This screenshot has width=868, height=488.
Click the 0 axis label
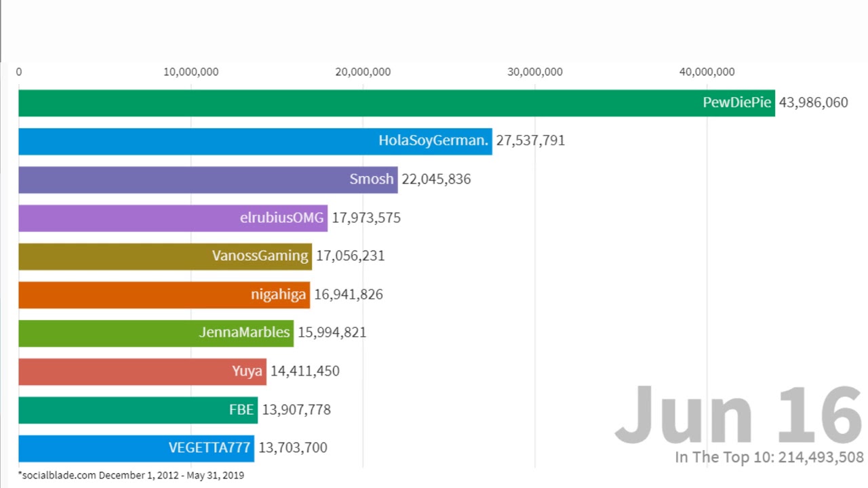pos(19,73)
